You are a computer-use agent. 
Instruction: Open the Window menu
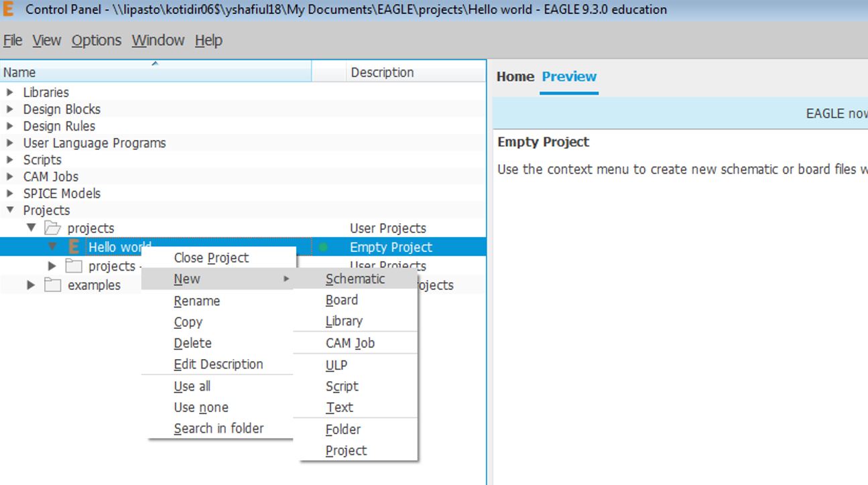(158, 40)
